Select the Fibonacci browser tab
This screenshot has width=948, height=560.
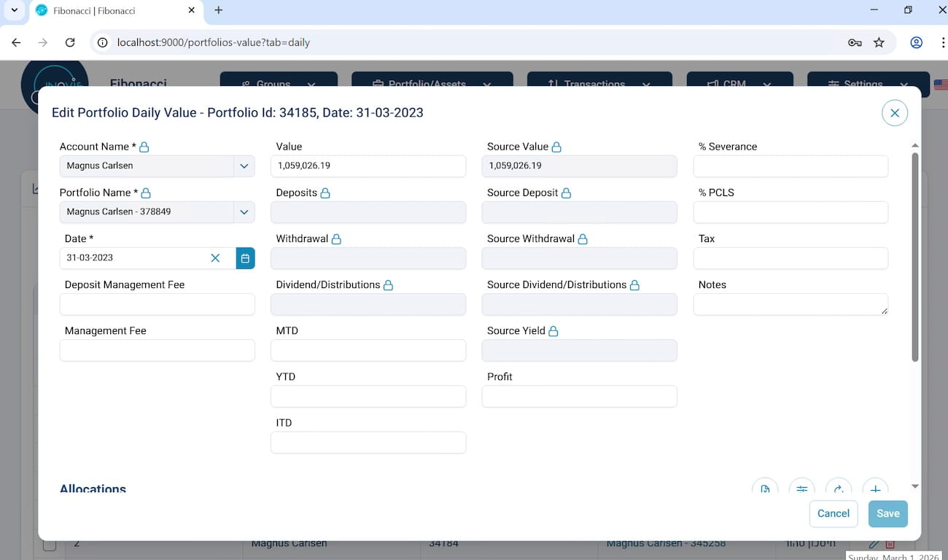tap(109, 11)
